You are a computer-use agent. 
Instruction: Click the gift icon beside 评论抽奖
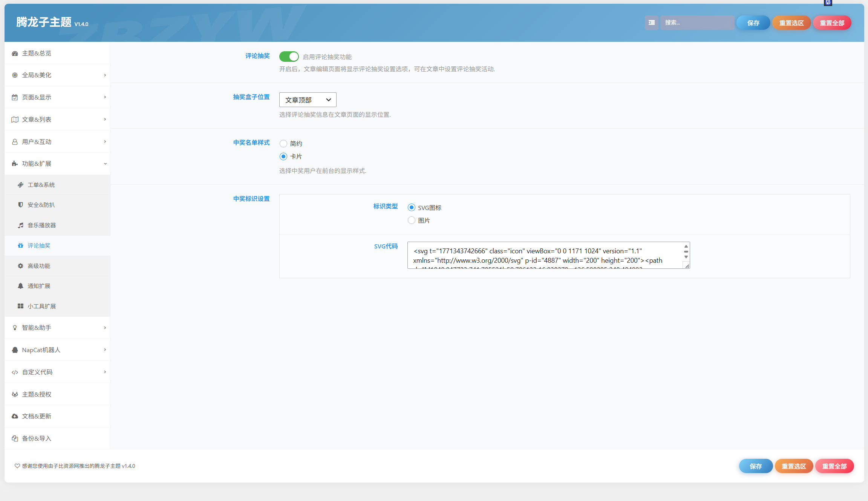pos(20,245)
